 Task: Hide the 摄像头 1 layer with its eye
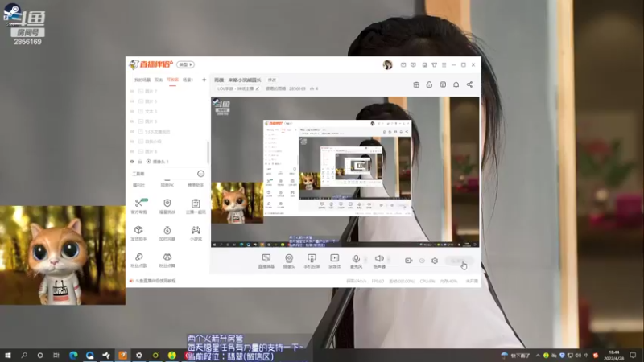click(132, 162)
